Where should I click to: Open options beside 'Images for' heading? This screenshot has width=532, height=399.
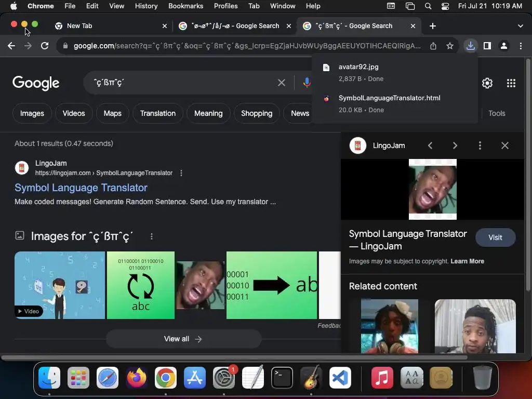(152, 236)
